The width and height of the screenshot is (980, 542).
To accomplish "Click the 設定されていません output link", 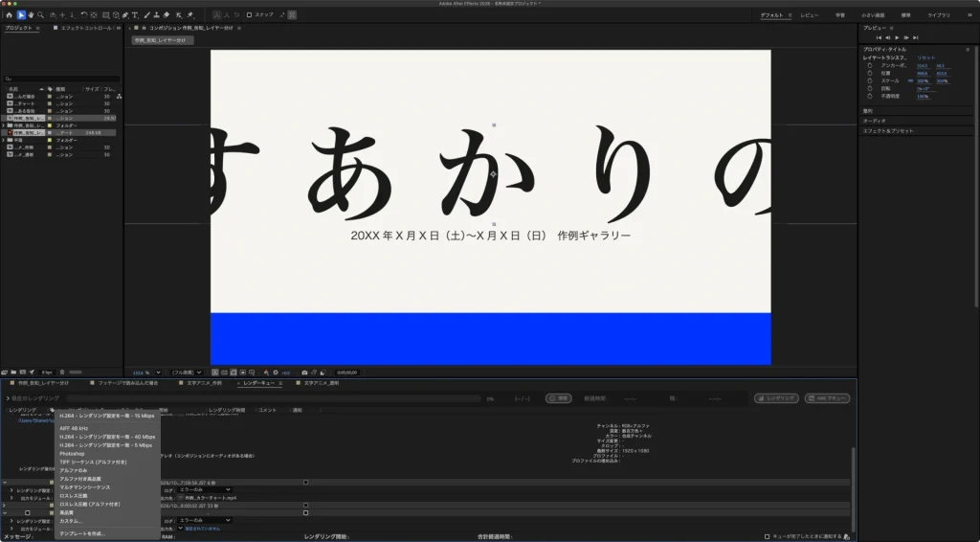I will (203, 529).
